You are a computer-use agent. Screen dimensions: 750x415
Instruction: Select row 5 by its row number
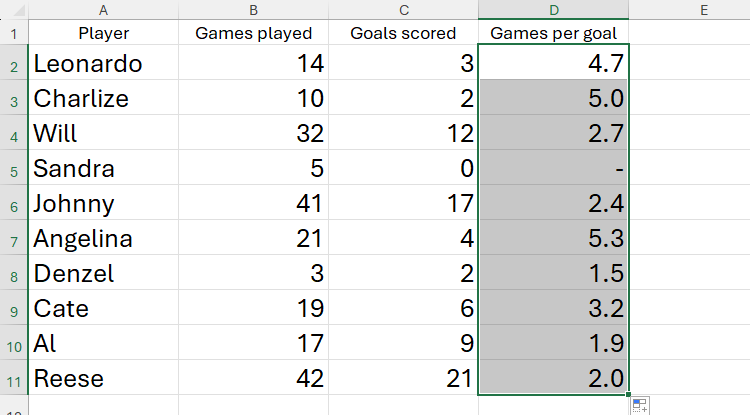pyautogui.click(x=14, y=169)
